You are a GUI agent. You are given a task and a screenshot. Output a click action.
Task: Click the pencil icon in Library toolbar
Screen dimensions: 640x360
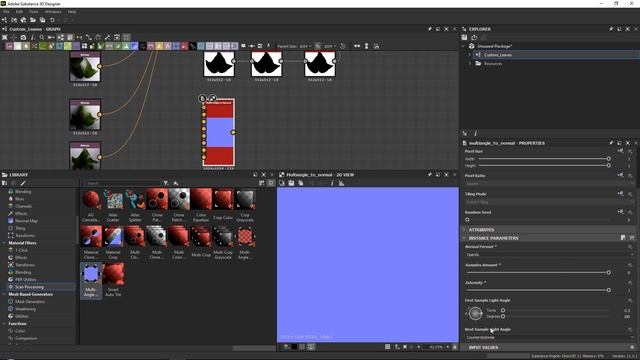tap(23, 183)
